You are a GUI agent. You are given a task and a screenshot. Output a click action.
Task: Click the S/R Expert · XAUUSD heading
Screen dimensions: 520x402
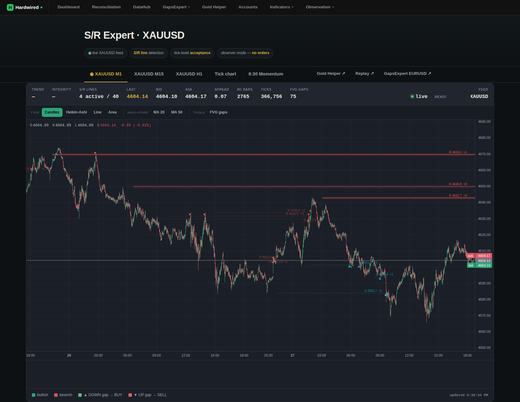[134, 35]
